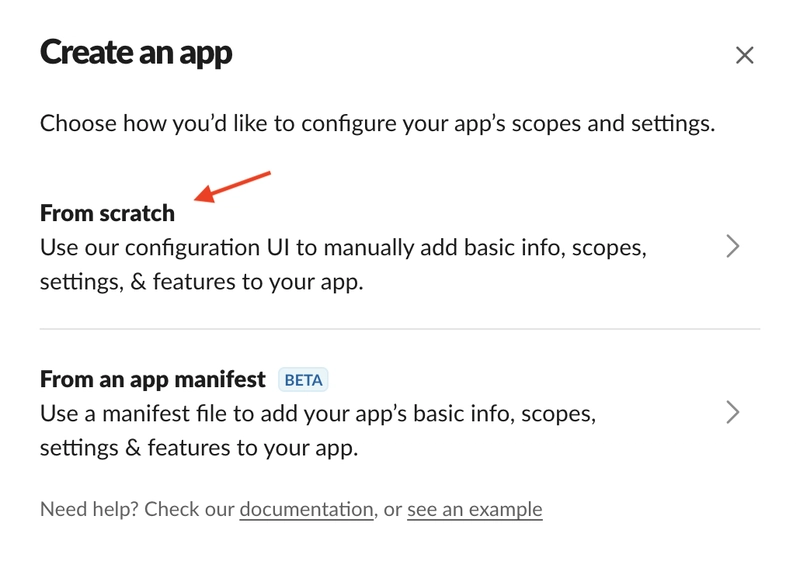Click "Check our" text before documentation link
This screenshot has width=800, height=568.
click(190, 509)
